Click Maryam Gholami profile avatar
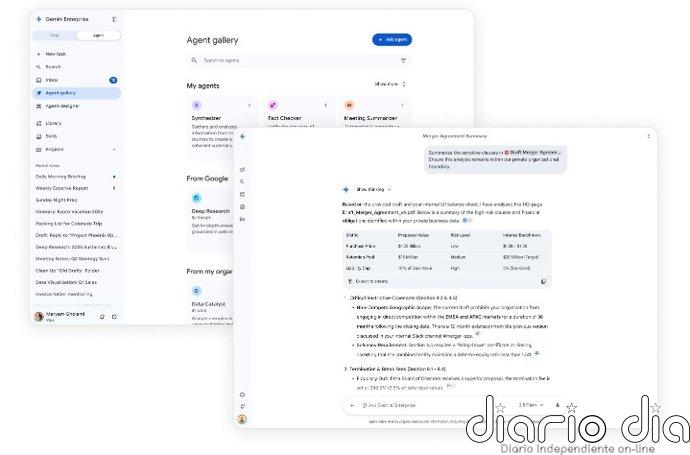690x455 pixels. (x=39, y=316)
